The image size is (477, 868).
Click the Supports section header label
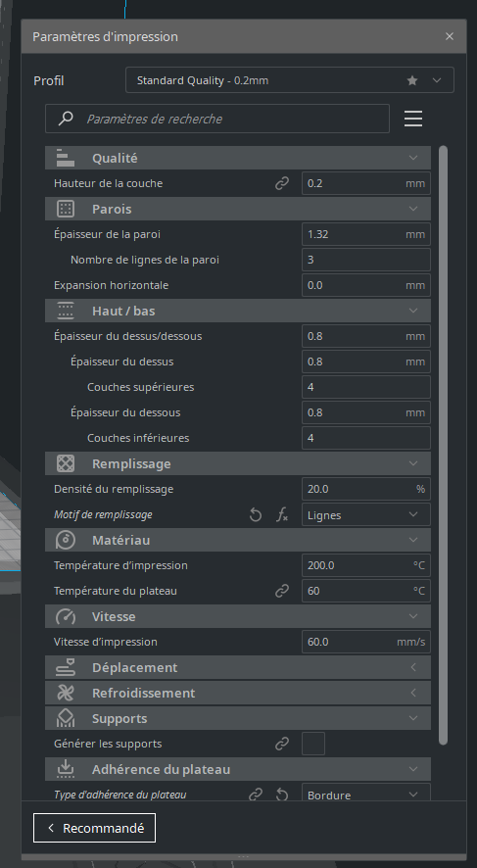(x=119, y=718)
